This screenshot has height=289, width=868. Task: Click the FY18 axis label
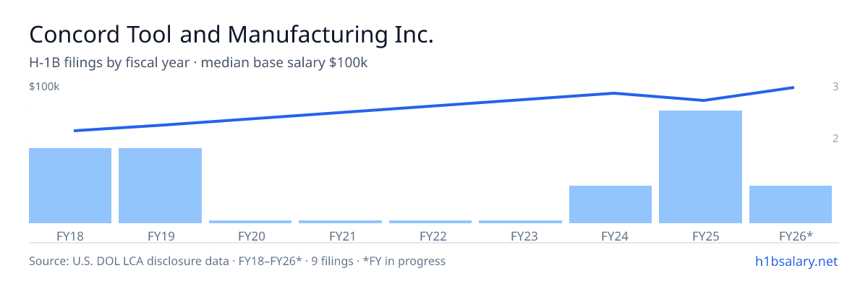pos(70,236)
